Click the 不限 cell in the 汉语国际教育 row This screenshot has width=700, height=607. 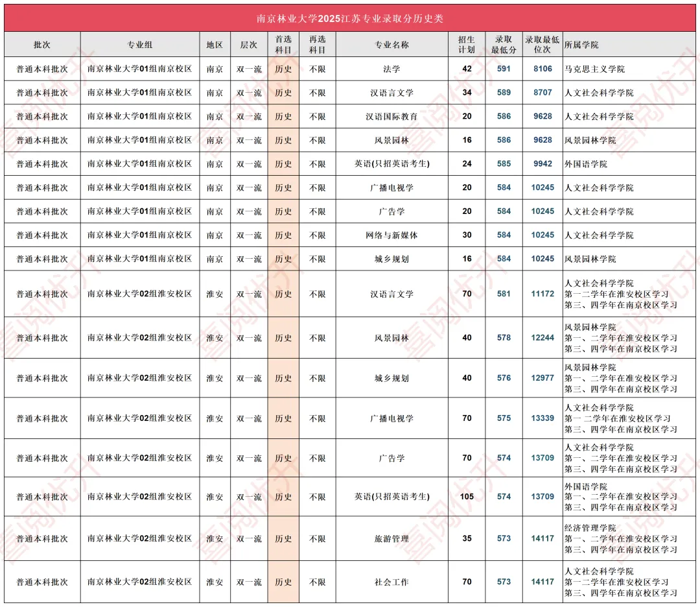(318, 117)
